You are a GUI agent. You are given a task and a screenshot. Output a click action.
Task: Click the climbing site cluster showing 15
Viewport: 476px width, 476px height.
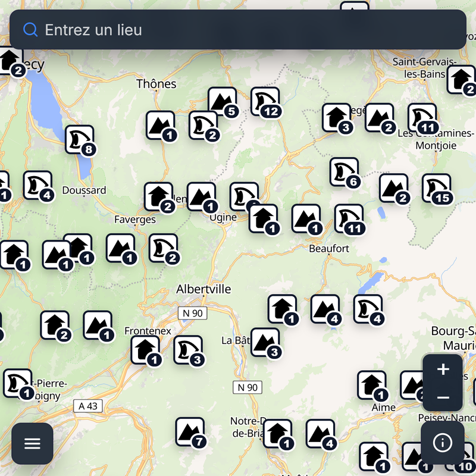tap(437, 189)
